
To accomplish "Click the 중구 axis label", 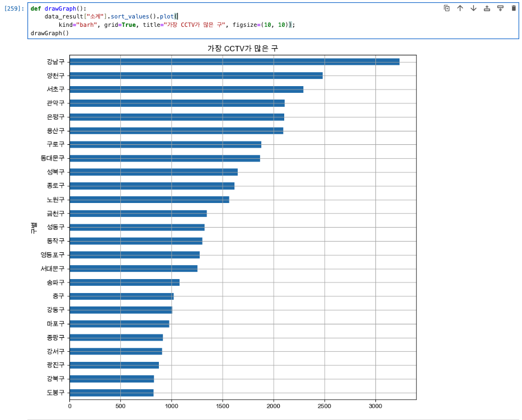I will [59, 296].
